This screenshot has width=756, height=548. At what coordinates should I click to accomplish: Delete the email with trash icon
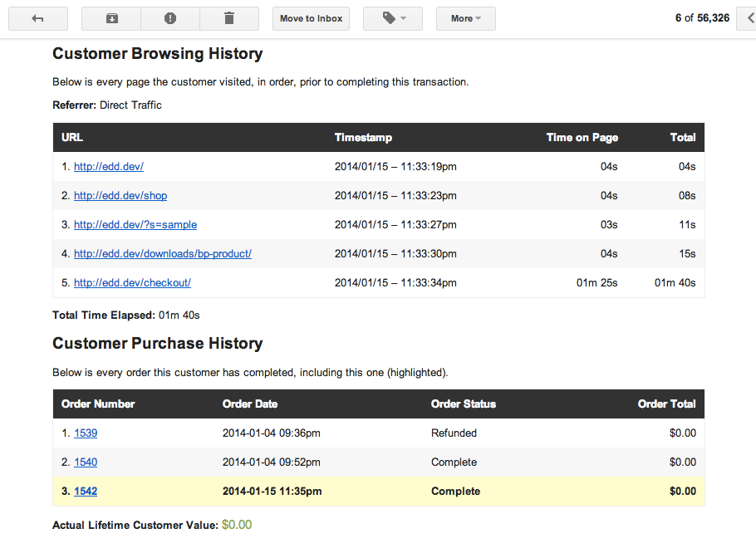pos(229,18)
